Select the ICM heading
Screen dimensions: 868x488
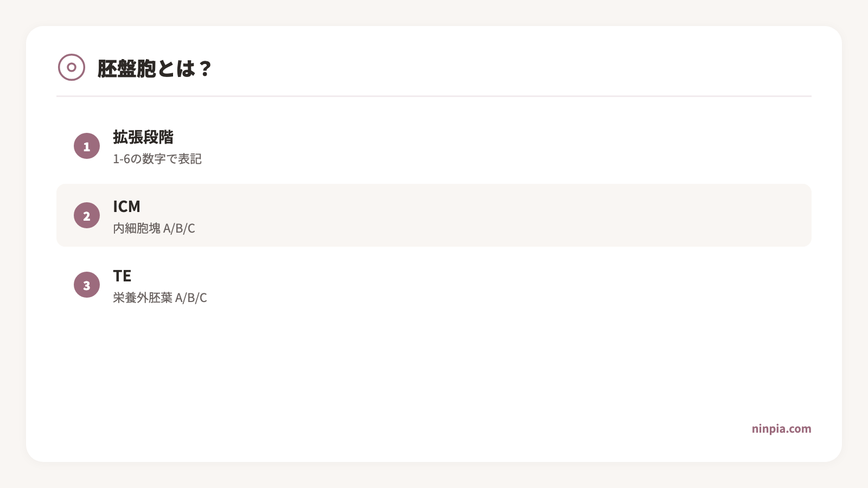click(126, 207)
